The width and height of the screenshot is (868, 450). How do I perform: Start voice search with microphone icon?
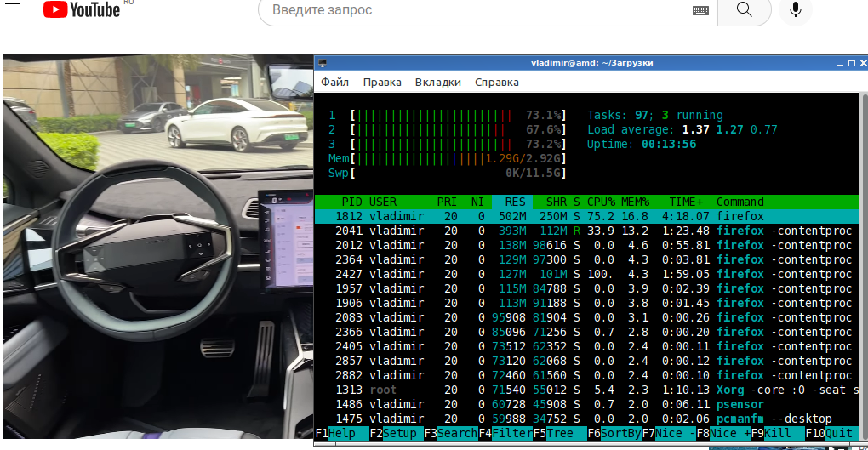coord(796,10)
